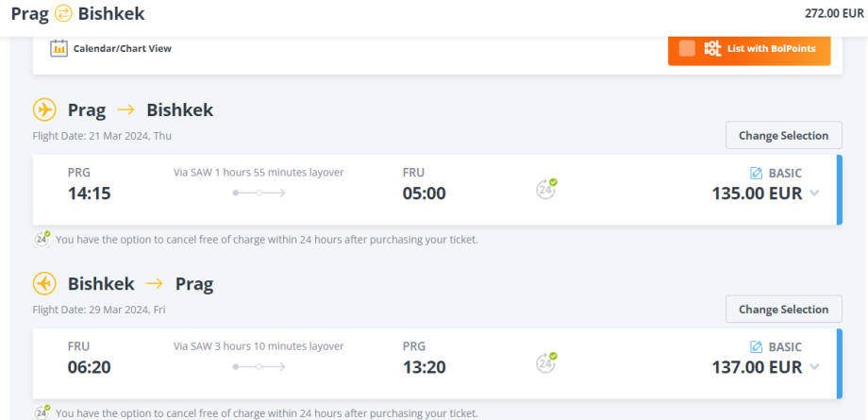Image resolution: width=868 pixels, height=420 pixels.
Task: Click the round-trip swap icon between Prag and Bishkek
Action: click(63, 14)
